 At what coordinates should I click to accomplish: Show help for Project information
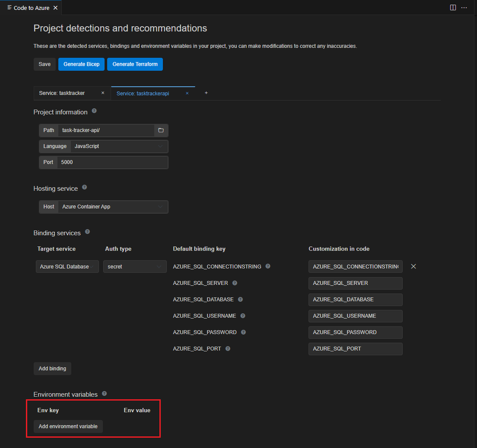pyautogui.click(x=95, y=111)
